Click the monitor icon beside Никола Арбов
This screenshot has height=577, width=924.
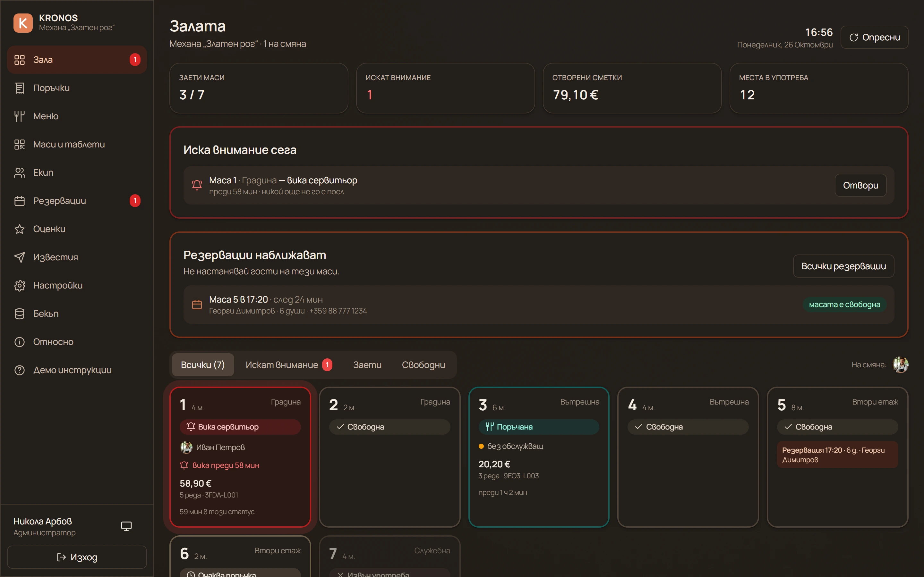pos(126,526)
